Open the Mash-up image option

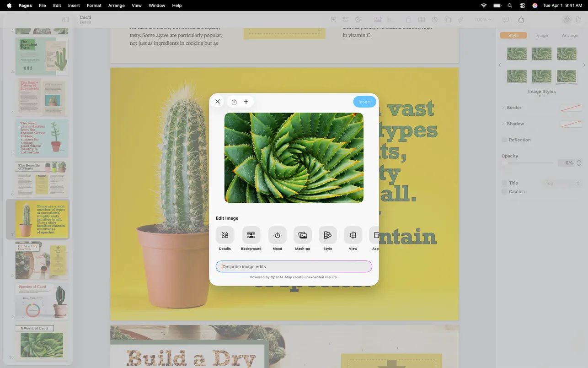pos(302,235)
